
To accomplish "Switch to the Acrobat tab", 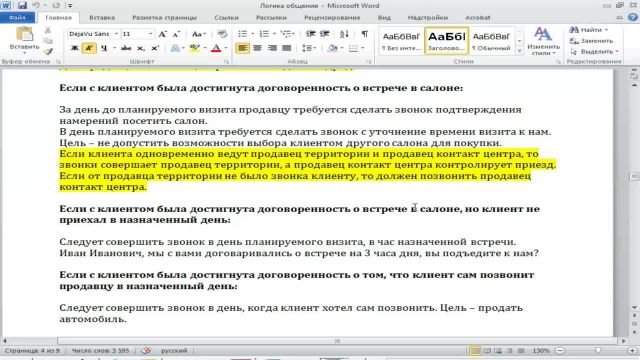I will pyautogui.click(x=478, y=18).
